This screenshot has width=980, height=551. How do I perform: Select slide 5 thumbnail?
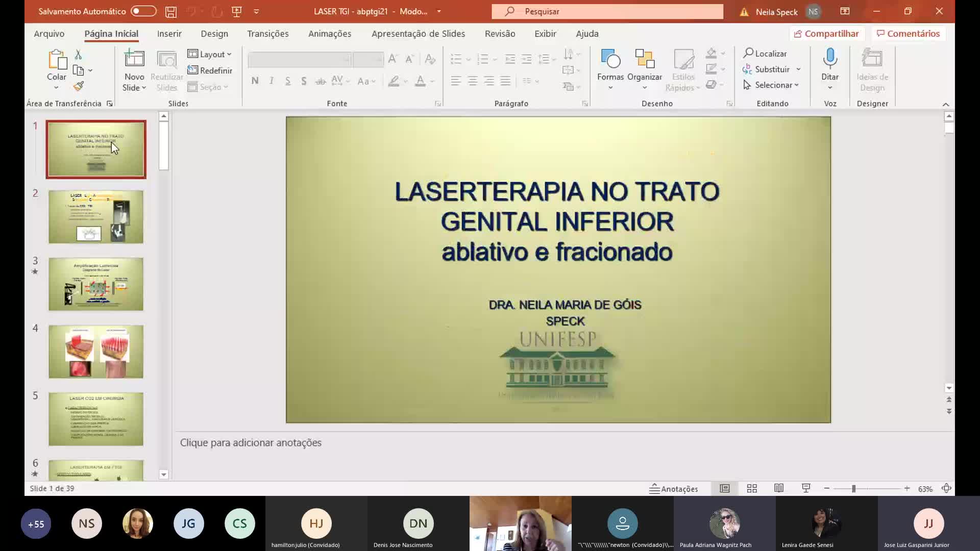click(96, 419)
